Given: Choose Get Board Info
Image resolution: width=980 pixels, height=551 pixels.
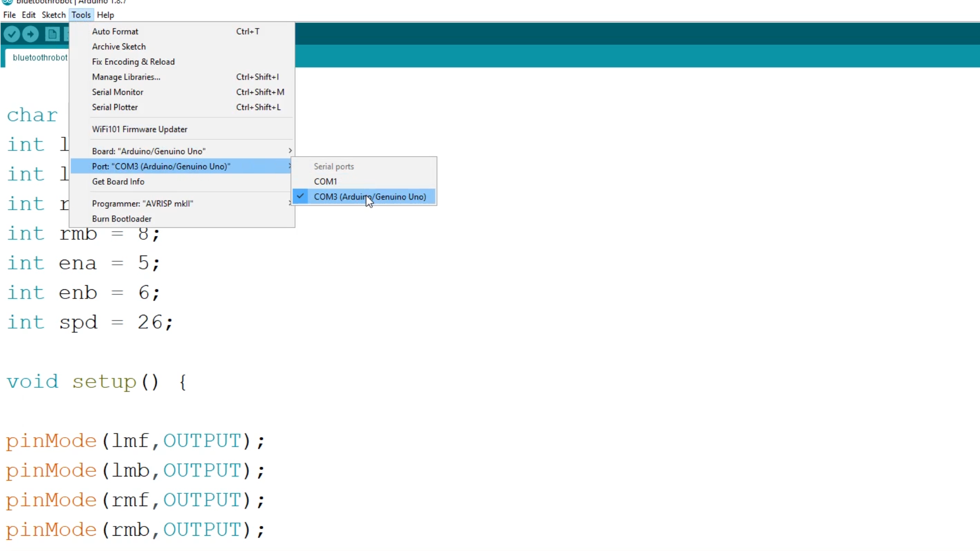Looking at the screenshot, I should tap(118, 182).
